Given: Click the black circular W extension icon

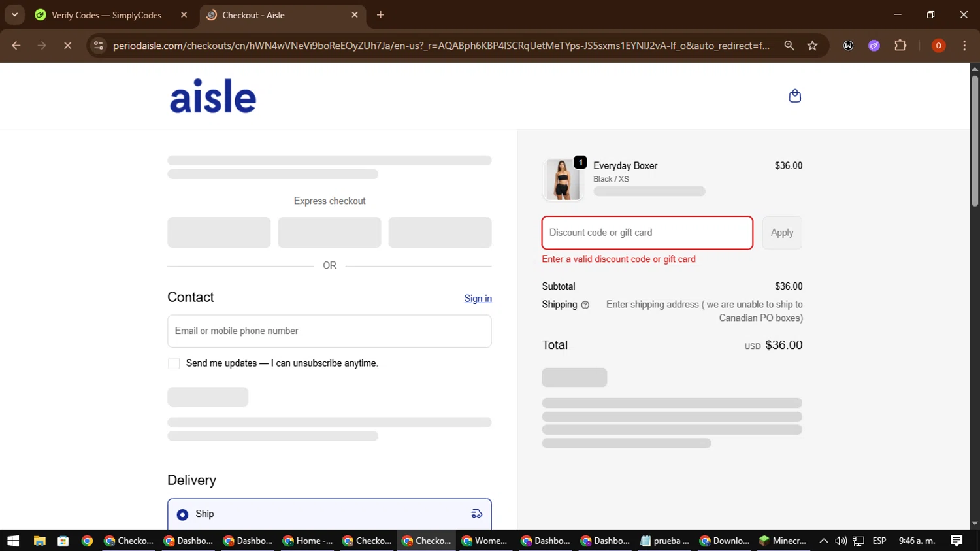Looking at the screenshot, I should pos(848,46).
